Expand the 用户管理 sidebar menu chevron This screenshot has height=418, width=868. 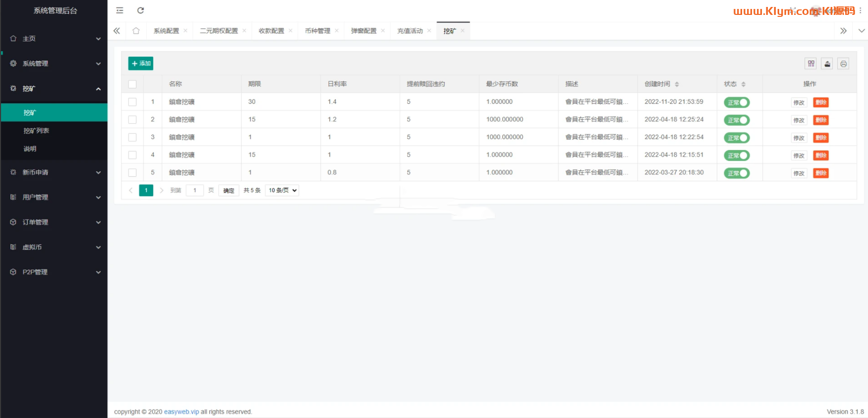98,198
